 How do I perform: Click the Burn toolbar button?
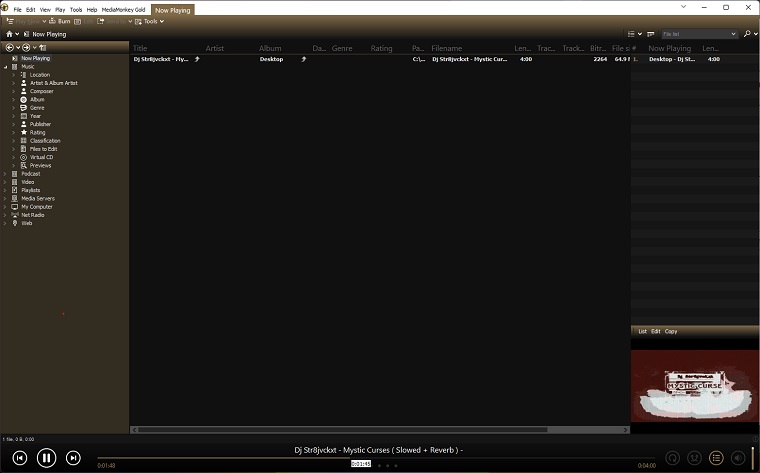60,21
